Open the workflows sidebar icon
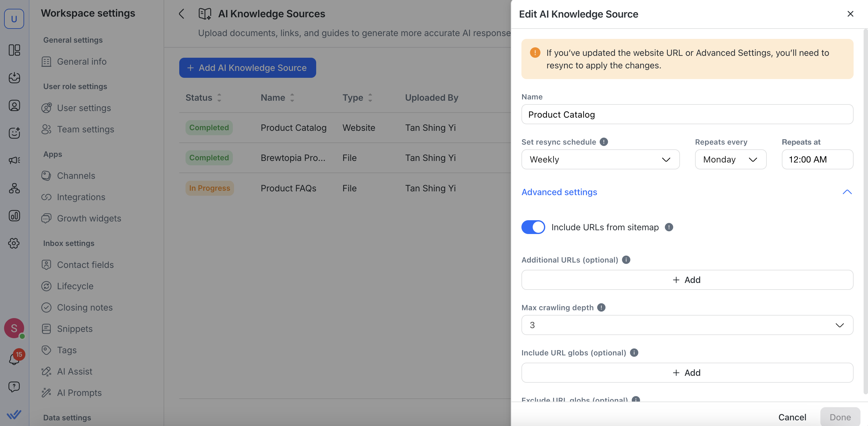 click(x=14, y=188)
